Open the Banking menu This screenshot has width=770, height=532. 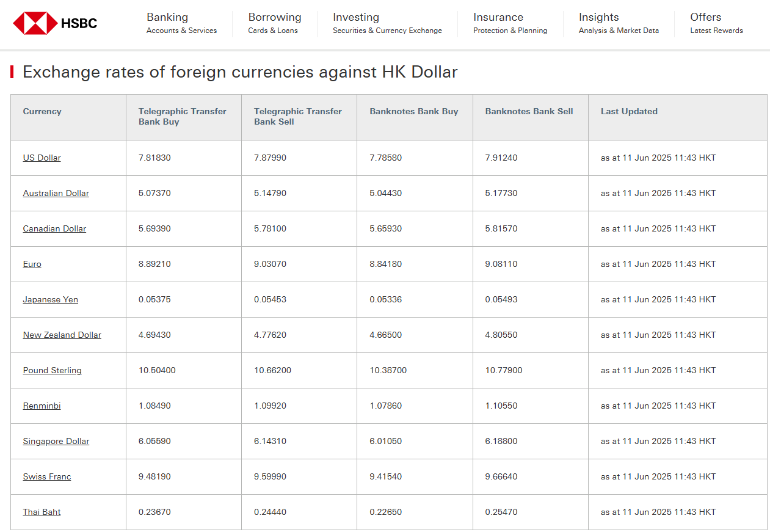point(181,23)
